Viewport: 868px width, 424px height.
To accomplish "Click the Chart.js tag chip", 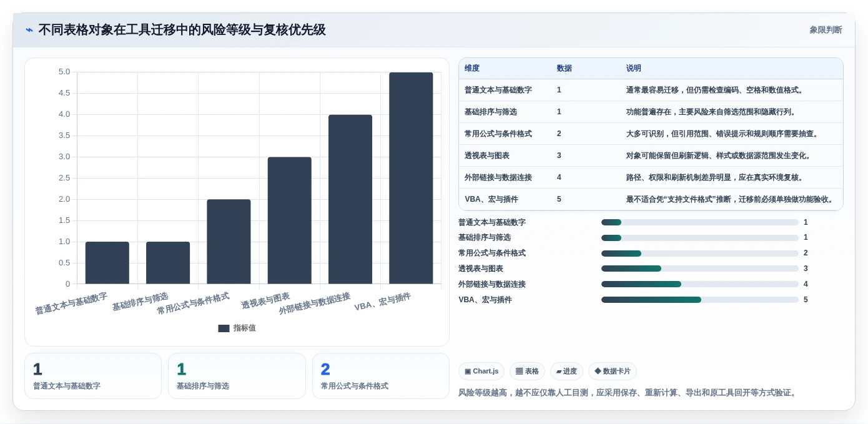I will coord(481,372).
